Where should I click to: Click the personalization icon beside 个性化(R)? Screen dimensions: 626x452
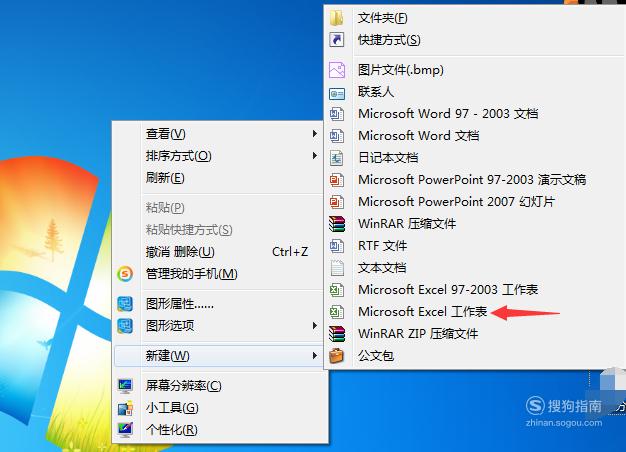pyautogui.click(x=125, y=430)
